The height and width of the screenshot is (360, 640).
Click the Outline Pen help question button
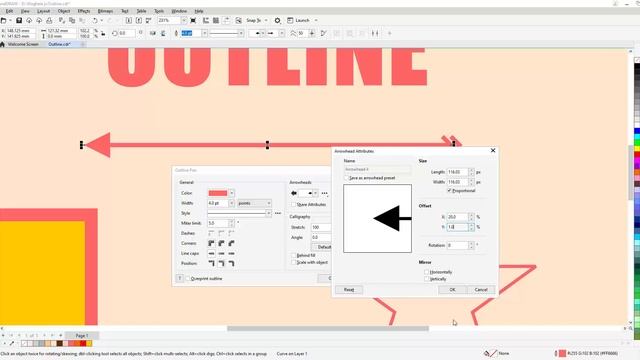(x=180, y=278)
